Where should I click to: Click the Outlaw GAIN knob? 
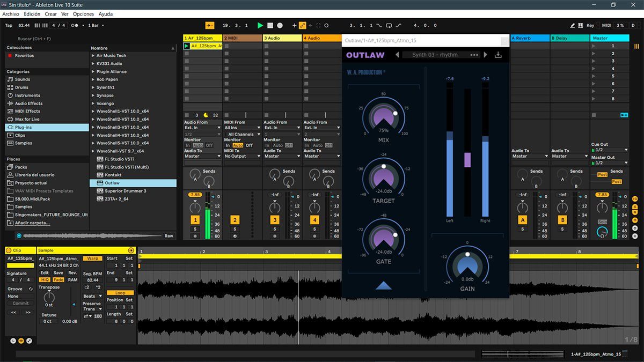click(467, 265)
